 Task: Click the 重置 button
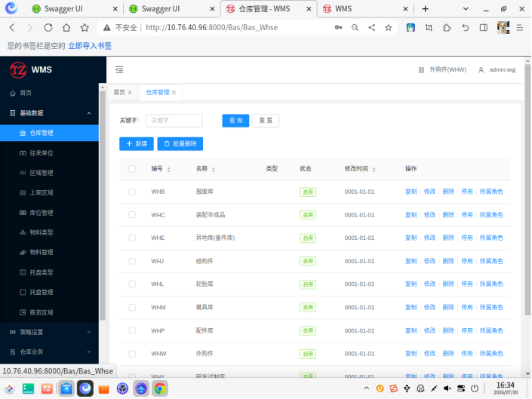(266, 121)
